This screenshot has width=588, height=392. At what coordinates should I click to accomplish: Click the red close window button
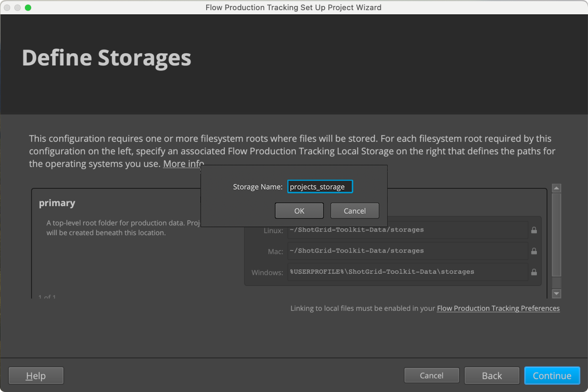pos(7,8)
